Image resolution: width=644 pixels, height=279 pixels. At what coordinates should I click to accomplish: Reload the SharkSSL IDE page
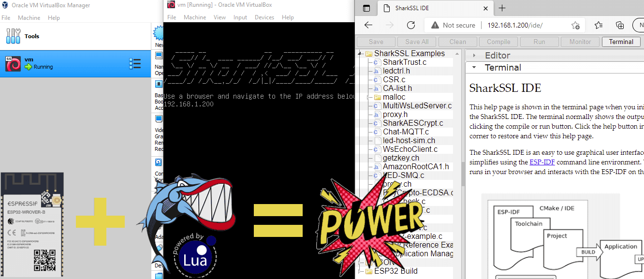(411, 25)
